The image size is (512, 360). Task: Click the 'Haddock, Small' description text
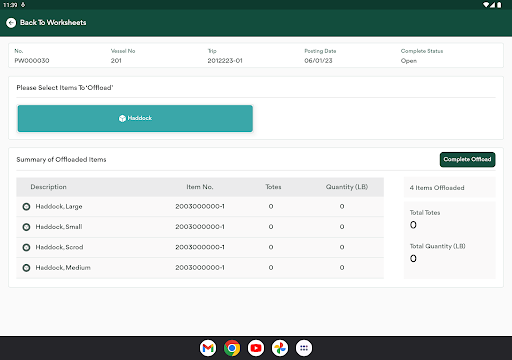tap(59, 227)
